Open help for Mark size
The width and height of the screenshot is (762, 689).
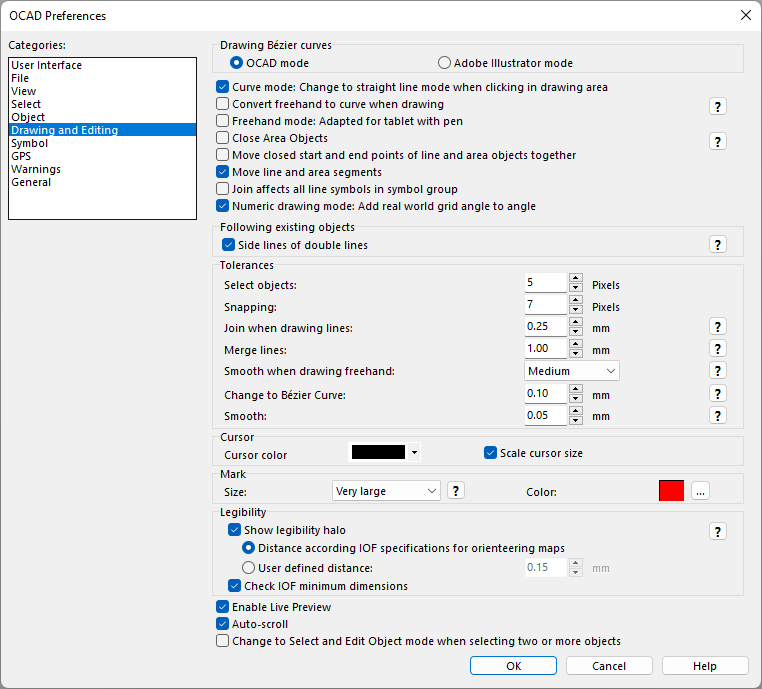click(x=455, y=491)
